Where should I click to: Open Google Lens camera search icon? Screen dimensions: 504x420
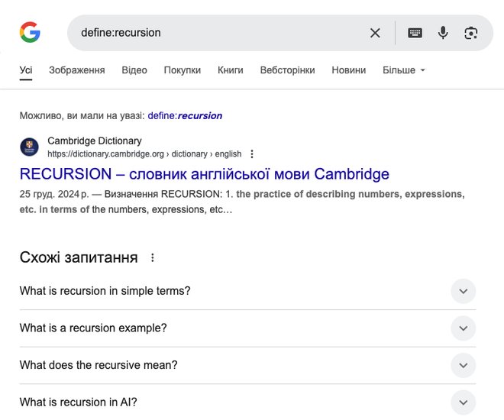click(471, 33)
